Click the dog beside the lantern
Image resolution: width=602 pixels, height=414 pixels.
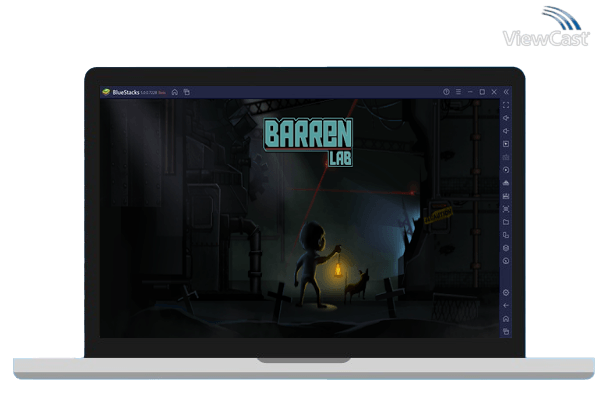[x=357, y=285]
